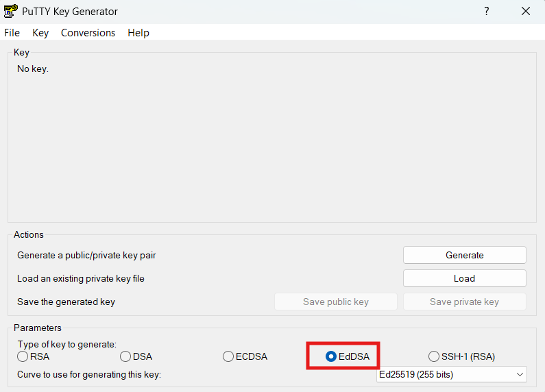Click Load to open a private key
This screenshot has width=545, height=392.
(x=464, y=278)
